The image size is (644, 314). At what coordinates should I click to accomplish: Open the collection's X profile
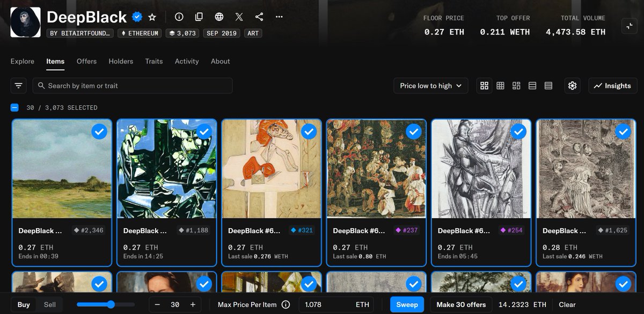pyautogui.click(x=239, y=17)
